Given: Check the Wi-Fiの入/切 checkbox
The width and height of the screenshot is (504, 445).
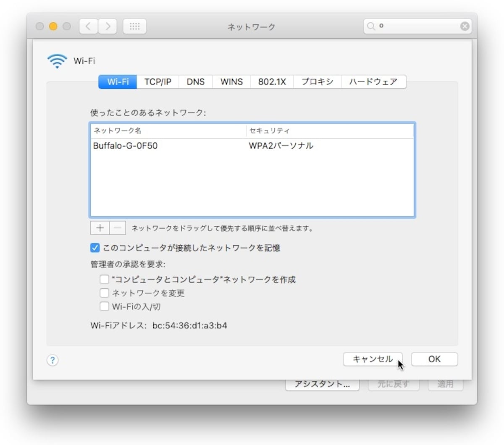Looking at the screenshot, I should (104, 306).
